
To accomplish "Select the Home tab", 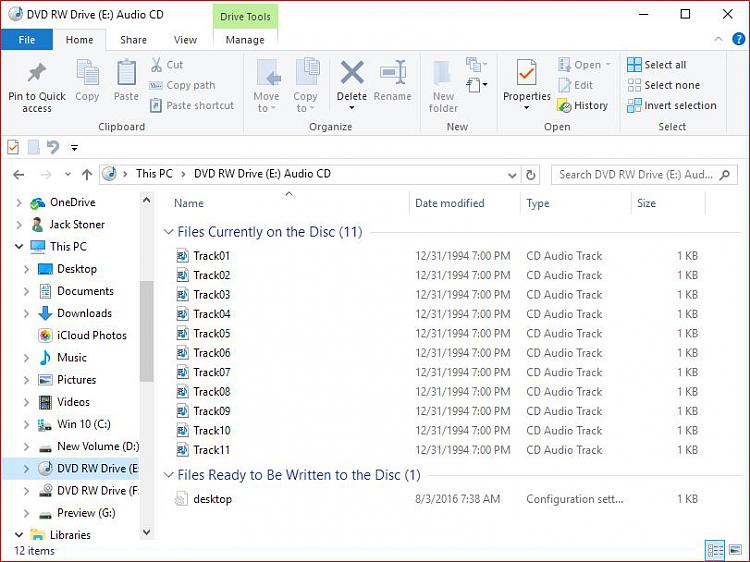I will point(79,40).
